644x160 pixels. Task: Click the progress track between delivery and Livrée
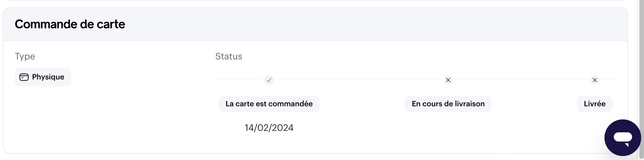click(x=521, y=80)
